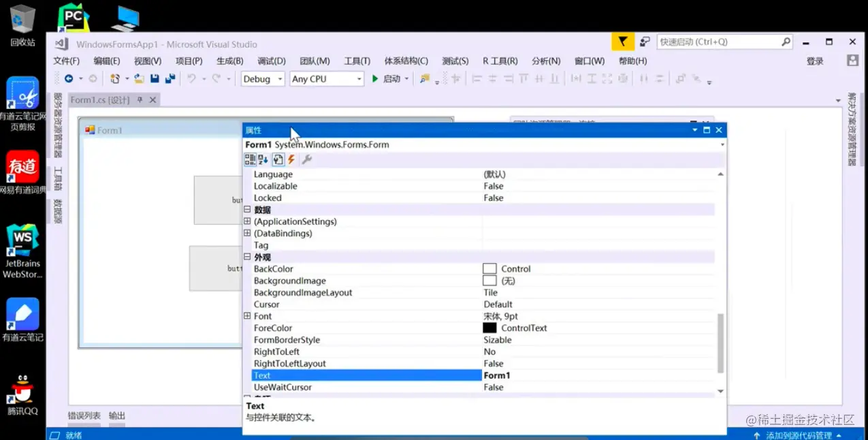Open the 有道云笔记网页剪报 desktop shortcut
The height and width of the screenshot is (440, 868).
22,104
